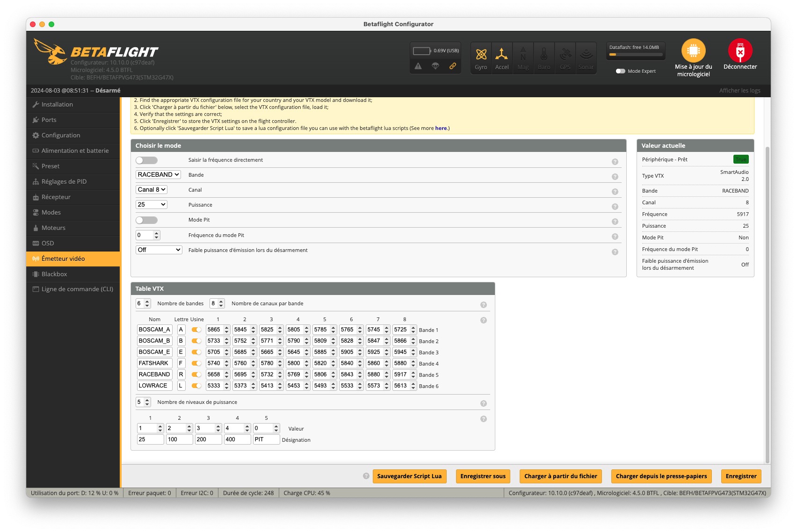Click Charger depuis le presse-papiers button

(x=661, y=476)
